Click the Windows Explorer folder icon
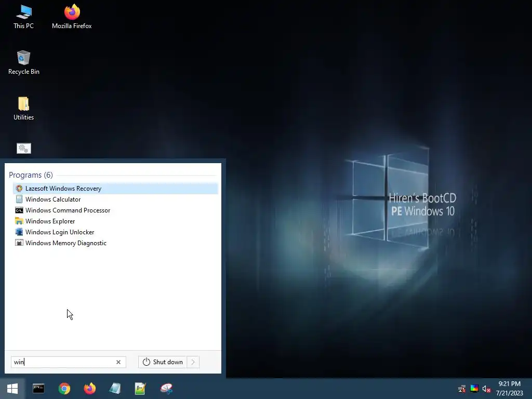 (19, 221)
